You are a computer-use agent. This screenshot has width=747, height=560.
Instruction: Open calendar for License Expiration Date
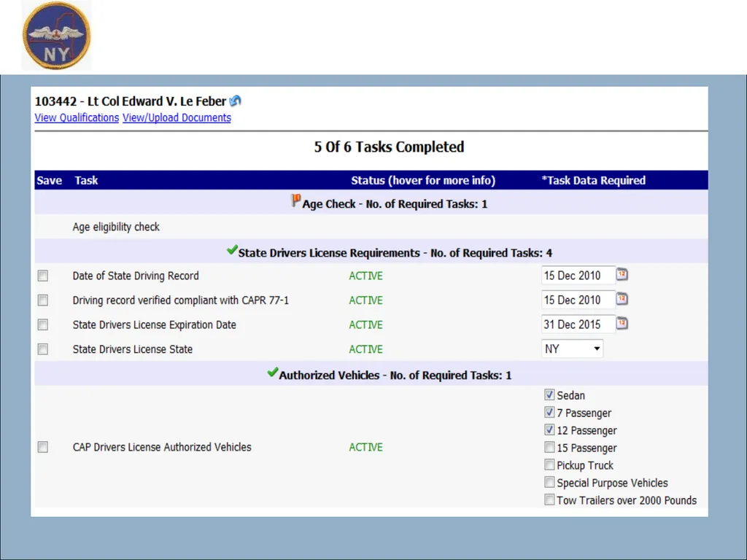(622, 323)
